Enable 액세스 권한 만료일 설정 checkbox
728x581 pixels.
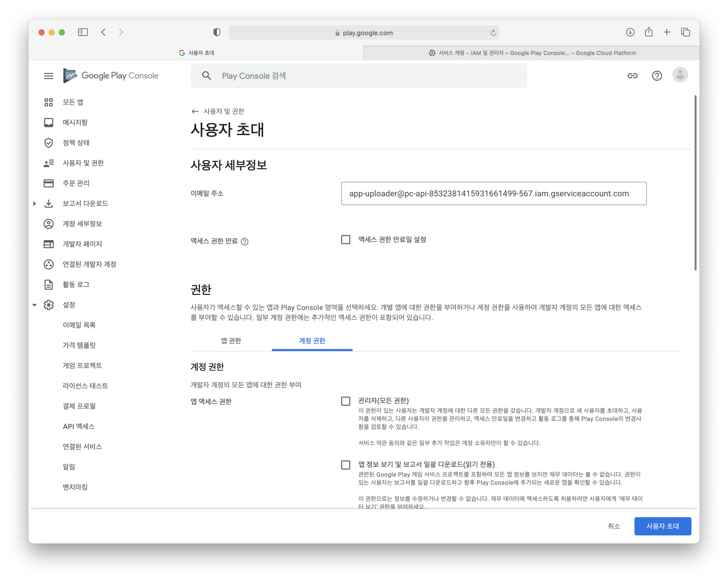coord(346,240)
